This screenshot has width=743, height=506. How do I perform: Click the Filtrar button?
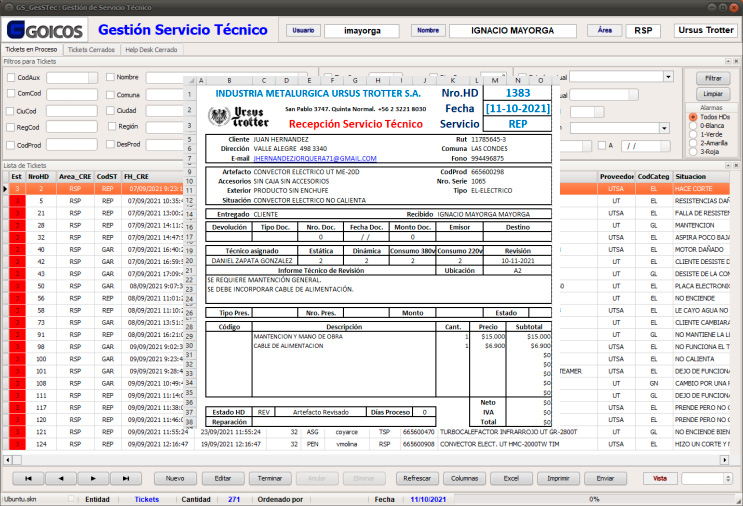(713, 78)
